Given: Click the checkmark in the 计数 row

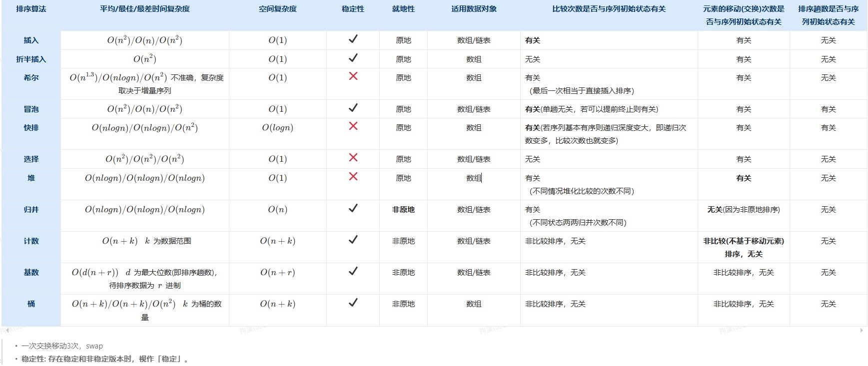Looking at the screenshot, I should coord(353,240).
